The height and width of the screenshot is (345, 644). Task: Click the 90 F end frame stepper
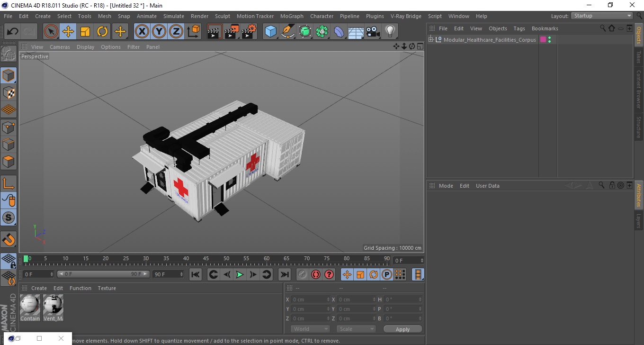(x=181, y=274)
